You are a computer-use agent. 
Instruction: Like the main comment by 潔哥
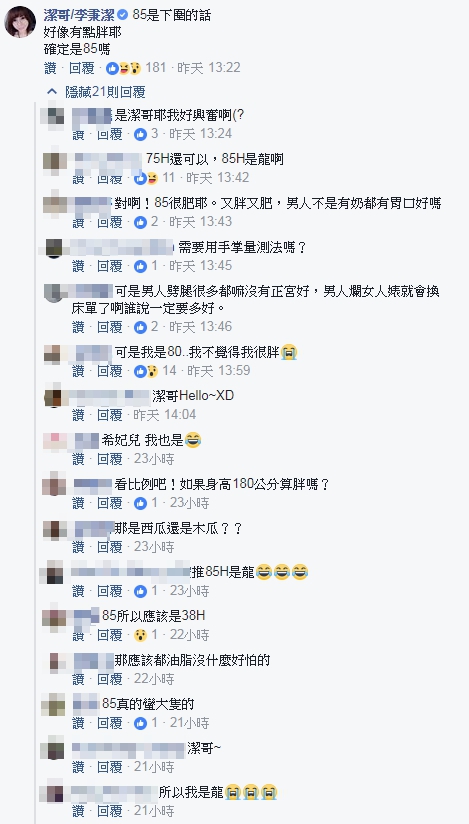click(x=49, y=68)
